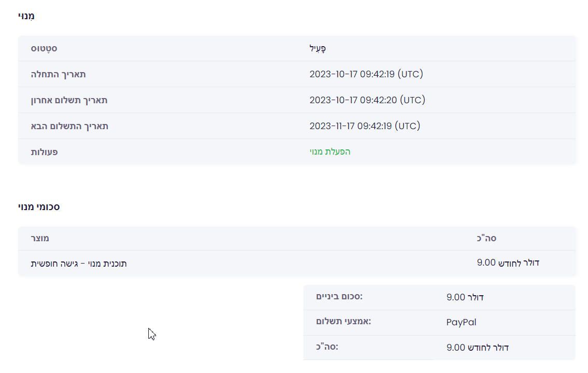Click the total column header beside "מוצר"
The image size is (588, 373).
pos(486,239)
